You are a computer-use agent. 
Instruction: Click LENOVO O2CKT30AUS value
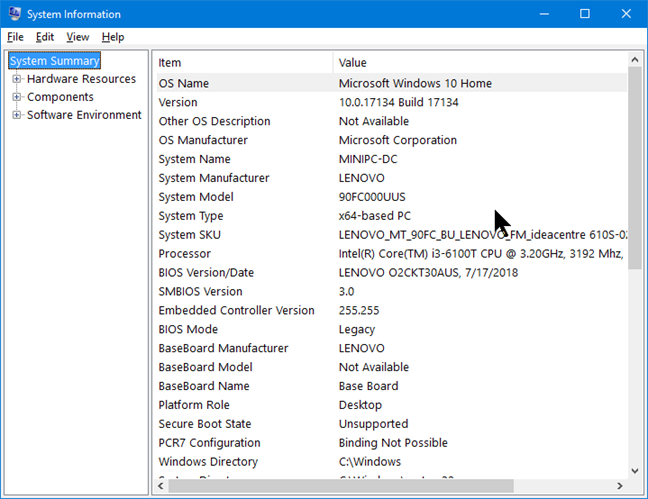pyautogui.click(x=429, y=273)
